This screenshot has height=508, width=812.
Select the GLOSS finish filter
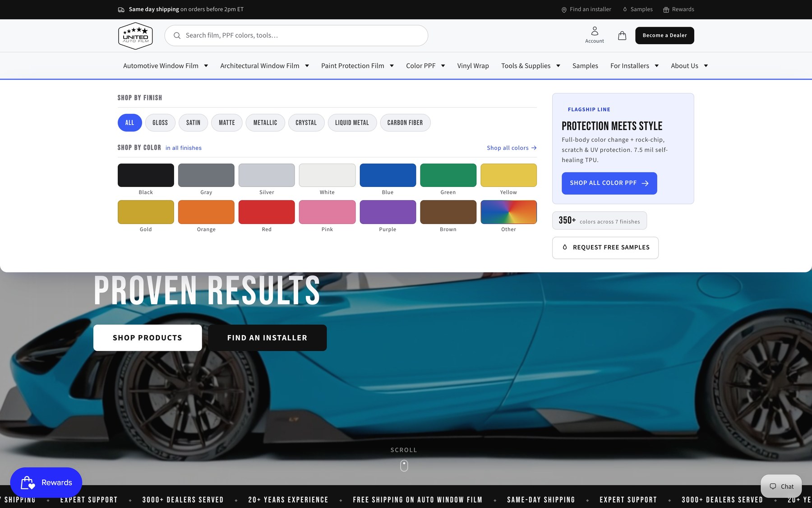click(x=160, y=123)
